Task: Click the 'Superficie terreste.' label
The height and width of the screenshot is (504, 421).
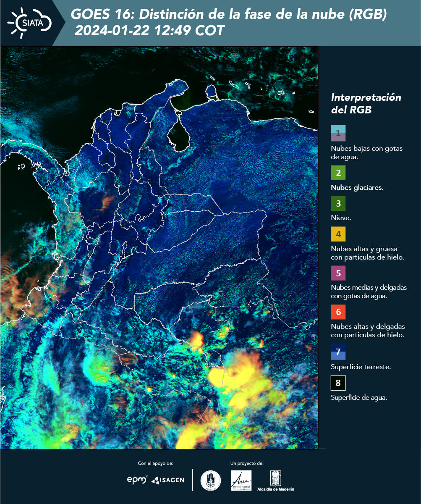Action: click(x=361, y=367)
